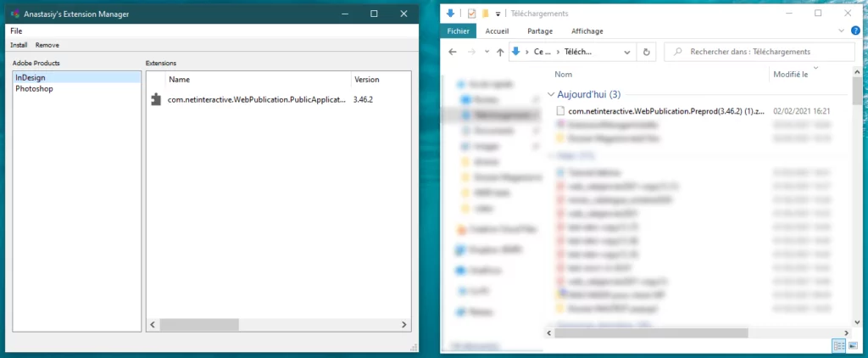The width and height of the screenshot is (868, 358).
Task: Select Photoshop in Adobe Products list
Action: point(77,89)
